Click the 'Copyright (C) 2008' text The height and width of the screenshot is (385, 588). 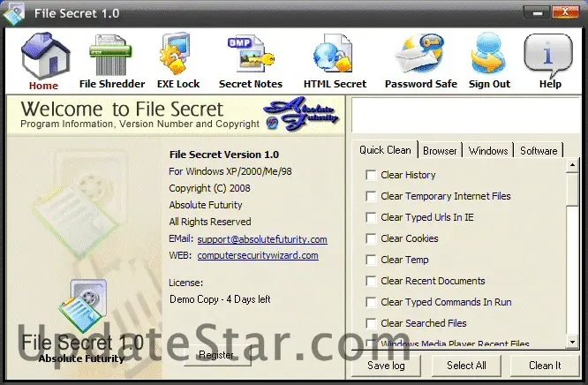pyautogui.click(x=209, y=188)
